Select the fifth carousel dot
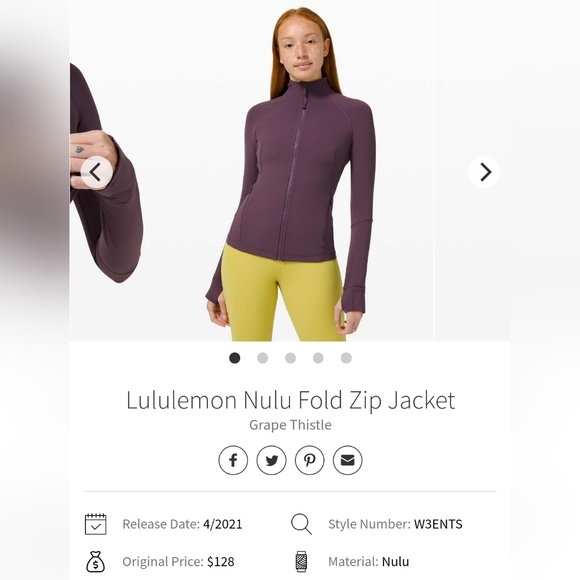The width and height of the screenshot is (580, 580). [x=346, y=358]
